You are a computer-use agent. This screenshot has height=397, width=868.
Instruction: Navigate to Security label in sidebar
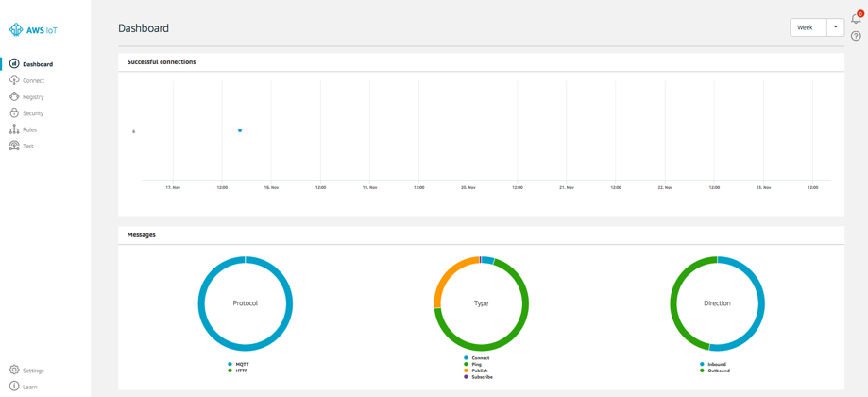[33, 113]
